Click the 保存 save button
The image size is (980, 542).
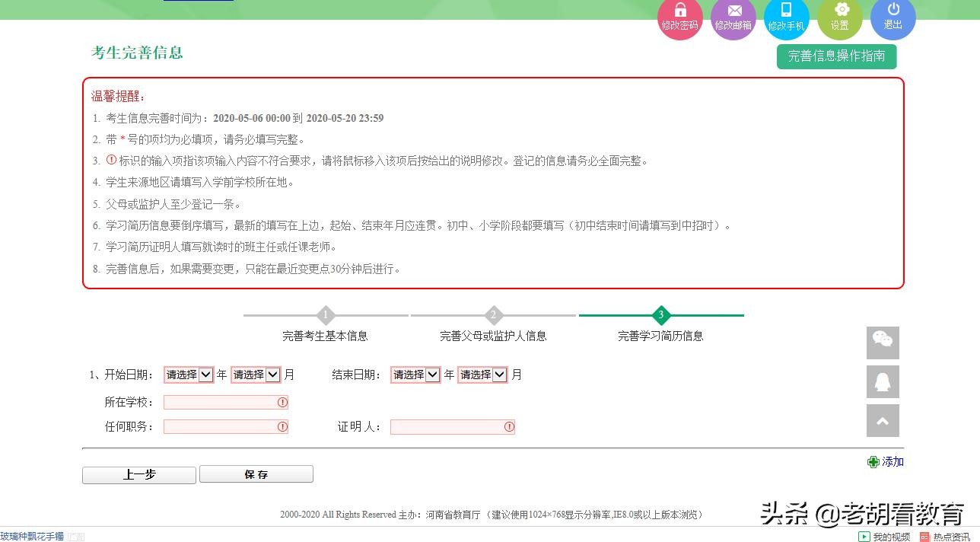coord(256,474)
